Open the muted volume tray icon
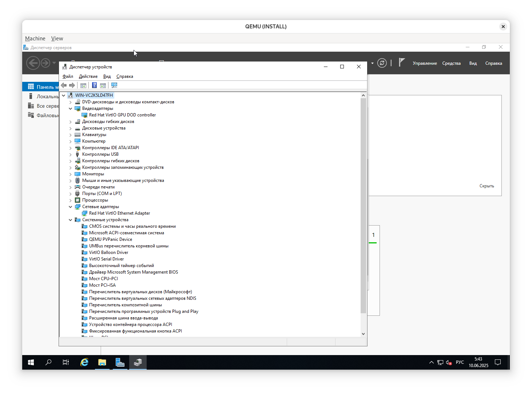Viewport: 532px width, 394px height. [x=449, y=362]
